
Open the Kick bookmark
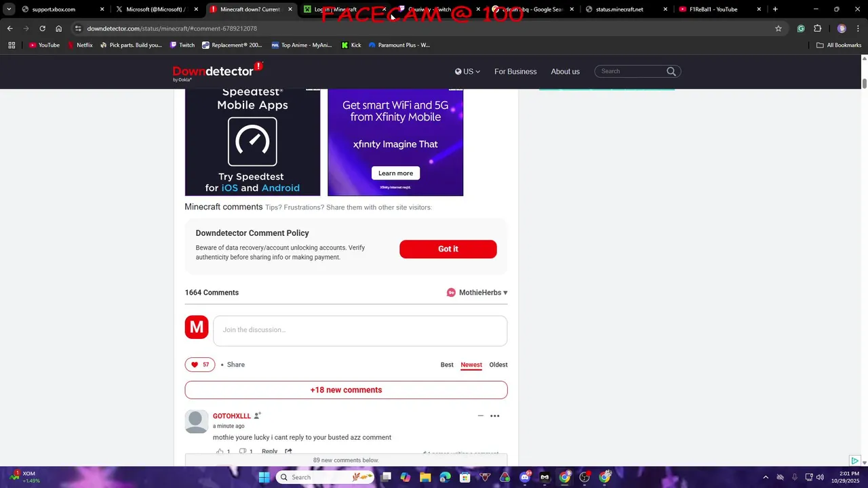[351, 45]
